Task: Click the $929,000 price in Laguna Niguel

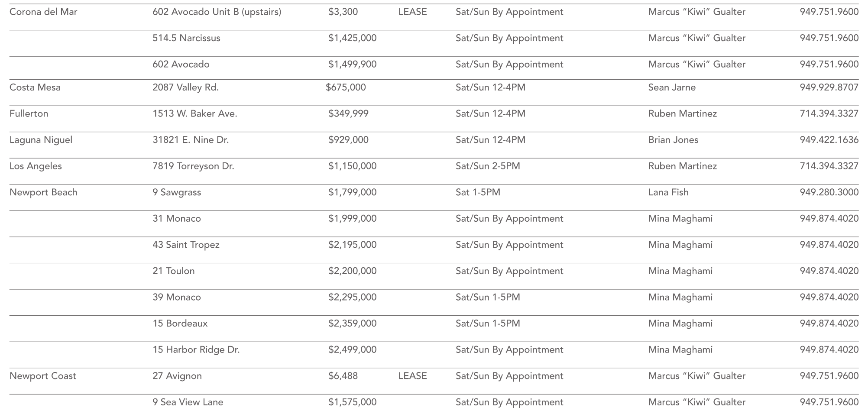Action: pyautogui.click(x=348, y=140)
